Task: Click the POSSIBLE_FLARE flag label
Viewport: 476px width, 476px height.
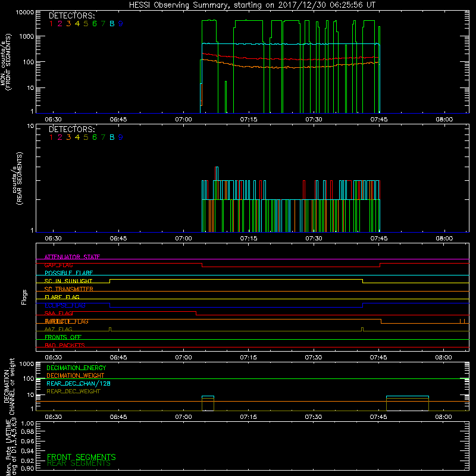Action: click(x=68, y=273)
